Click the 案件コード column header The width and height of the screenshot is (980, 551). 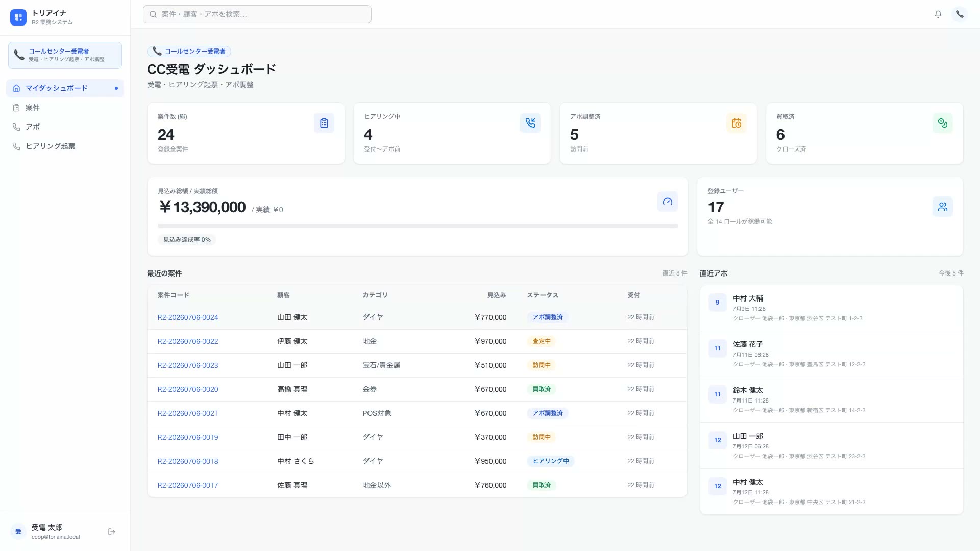pos(174,295)
